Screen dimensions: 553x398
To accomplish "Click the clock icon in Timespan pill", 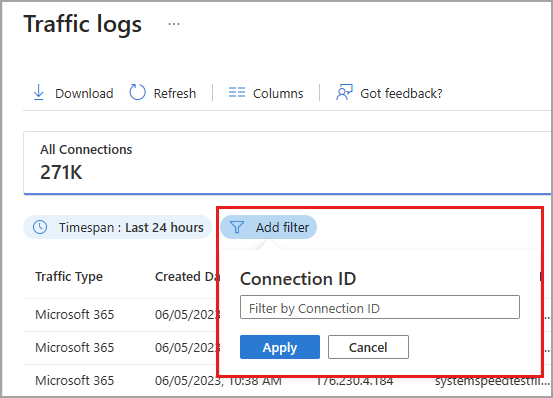I will coord(40,227).
